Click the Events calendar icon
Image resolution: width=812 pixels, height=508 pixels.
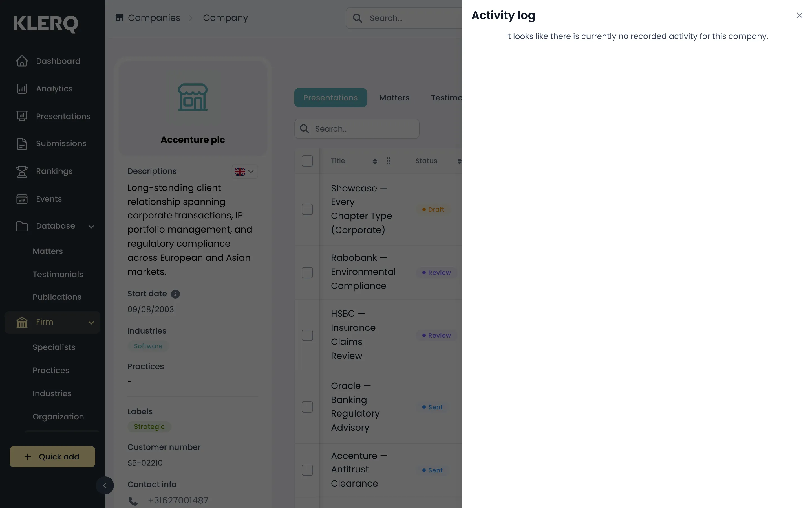[22, 199]
